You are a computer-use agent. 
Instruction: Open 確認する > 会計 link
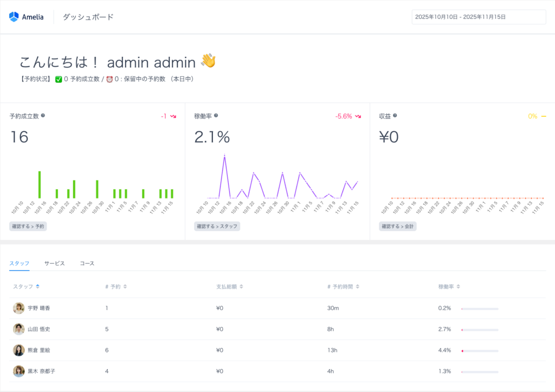397,226
